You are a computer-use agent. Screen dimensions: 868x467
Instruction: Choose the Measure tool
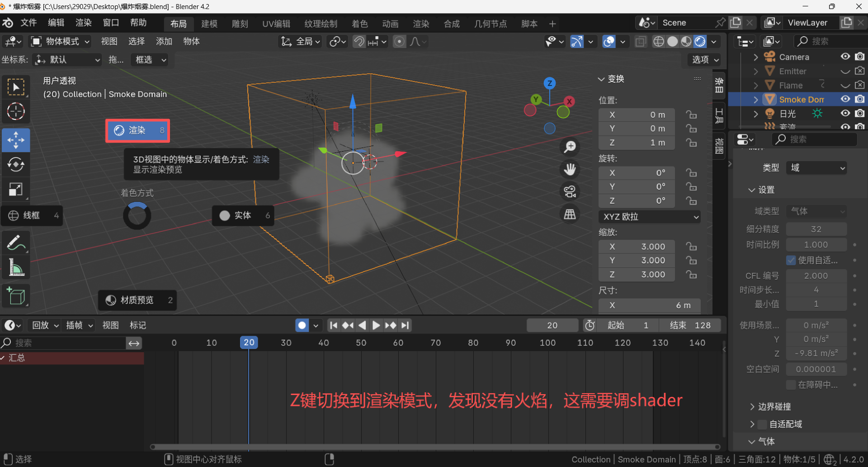(16, 267)
